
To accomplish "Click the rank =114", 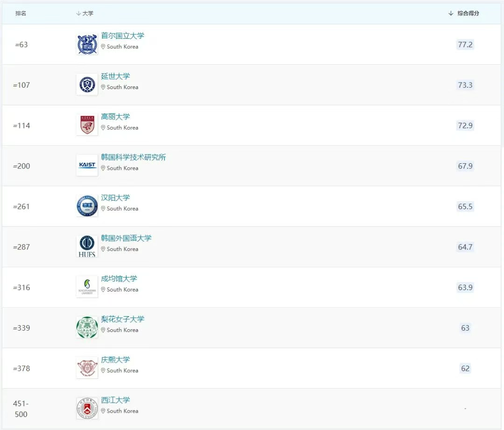I will [x=21, y=125].
